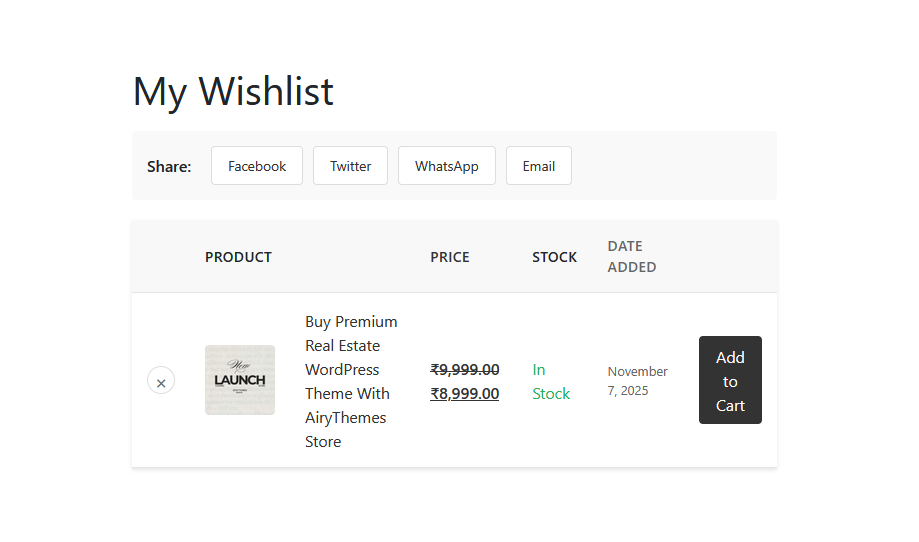Click the My Wishlist page heading
The height and width of the screenshot is (542, 919).
click(233, 91)
